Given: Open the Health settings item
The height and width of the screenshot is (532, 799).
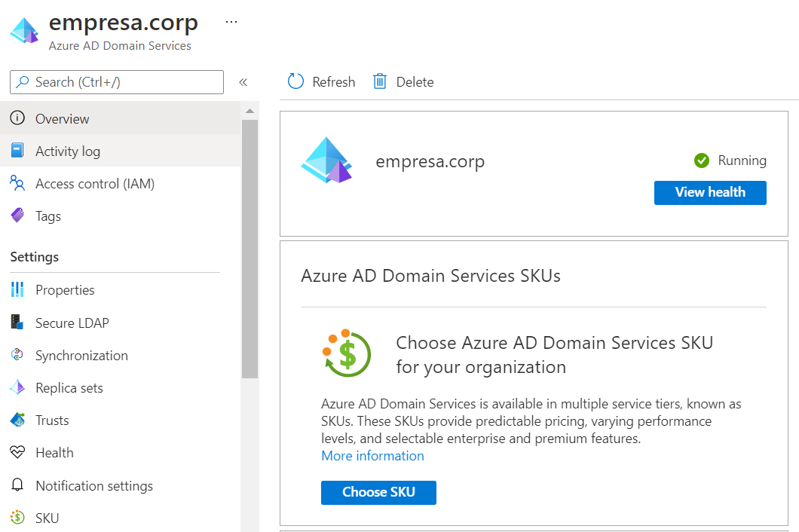Looking at the screenshot, I should point(121,453).
